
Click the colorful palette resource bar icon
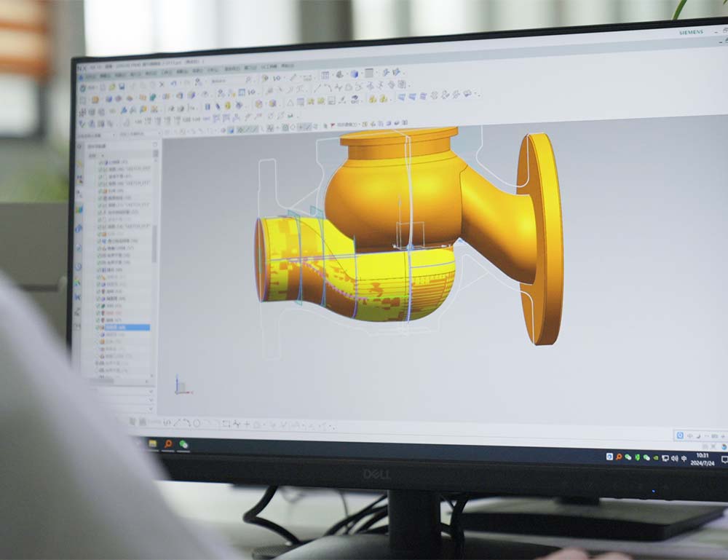point(77,281)
